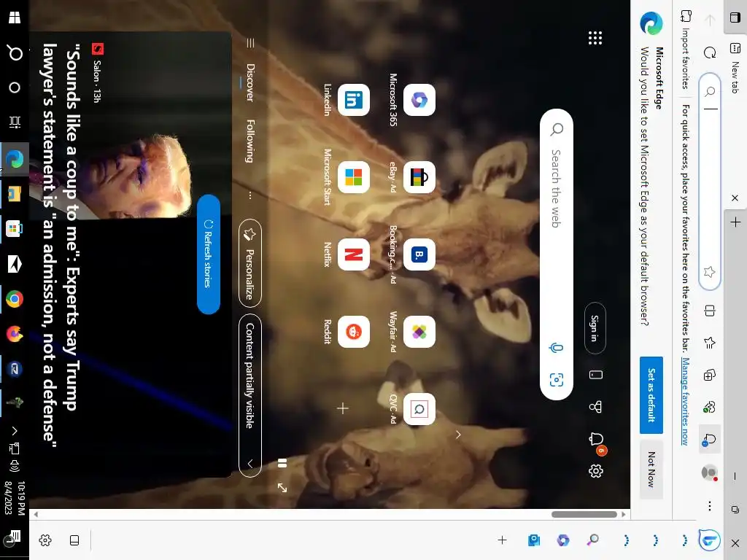
Task: Expand the feed to full page
Action: click(282, 488)
